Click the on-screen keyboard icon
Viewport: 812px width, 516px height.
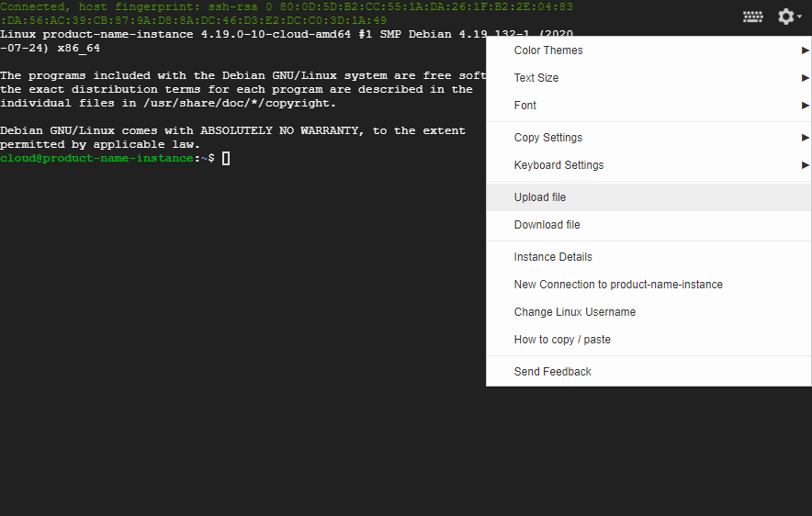tap(753, 17)
